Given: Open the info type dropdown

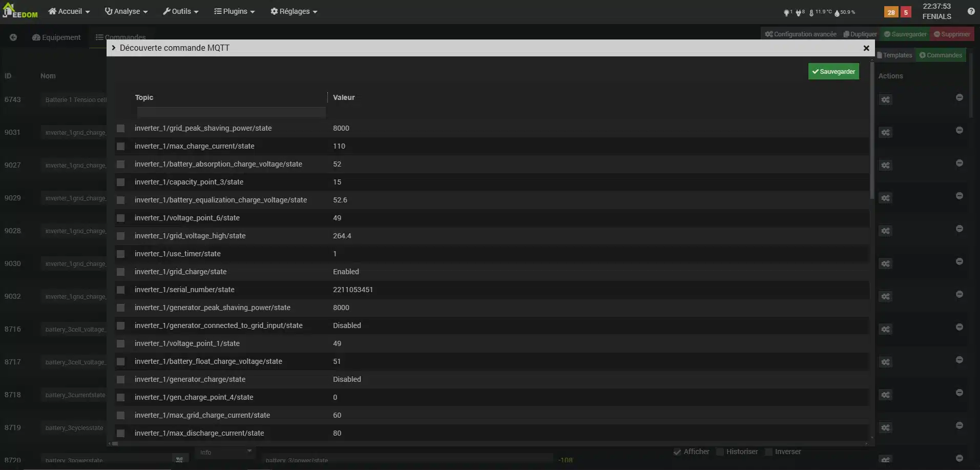Looking at the screenshot, I should pos(225,452).
